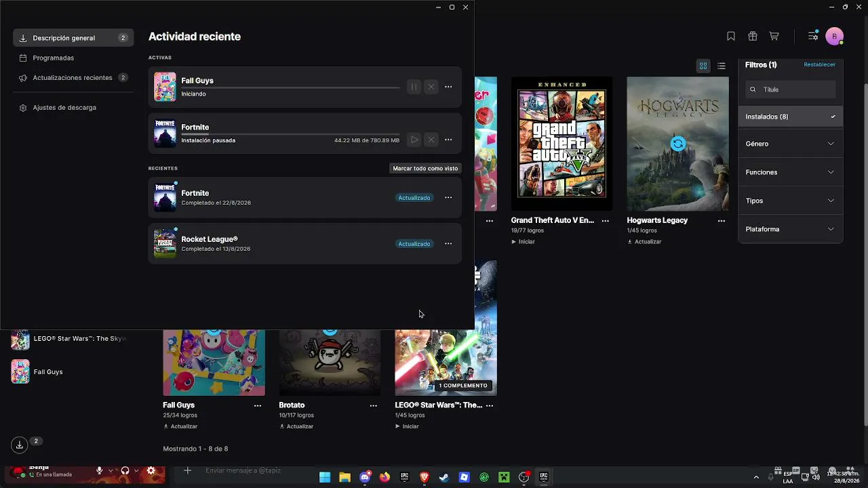
Task: Open the gift icon in launcher header
Action: click(x=753, y=37)
